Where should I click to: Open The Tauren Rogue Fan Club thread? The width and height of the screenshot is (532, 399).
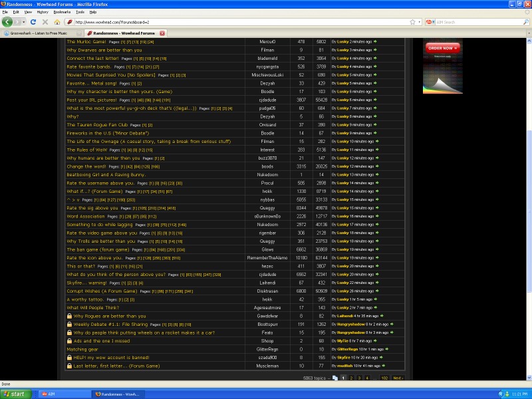[x=97, y=125]
